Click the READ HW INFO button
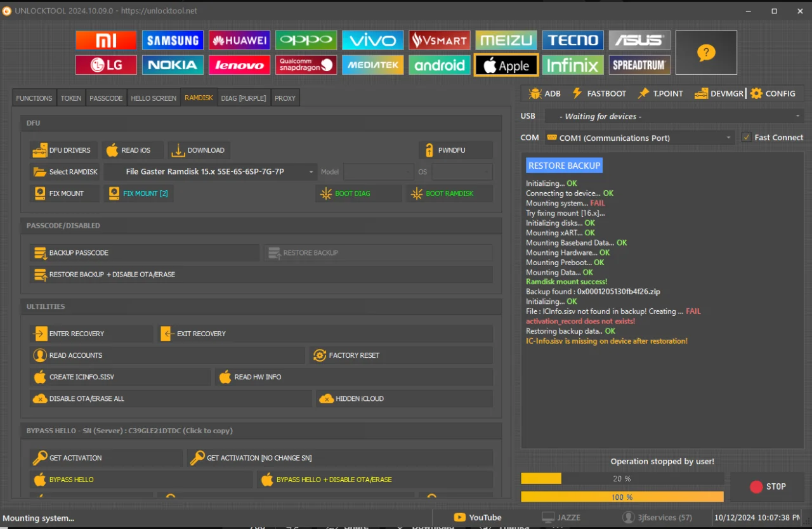This screenshot has height=529, width=812. coord(353,377)
